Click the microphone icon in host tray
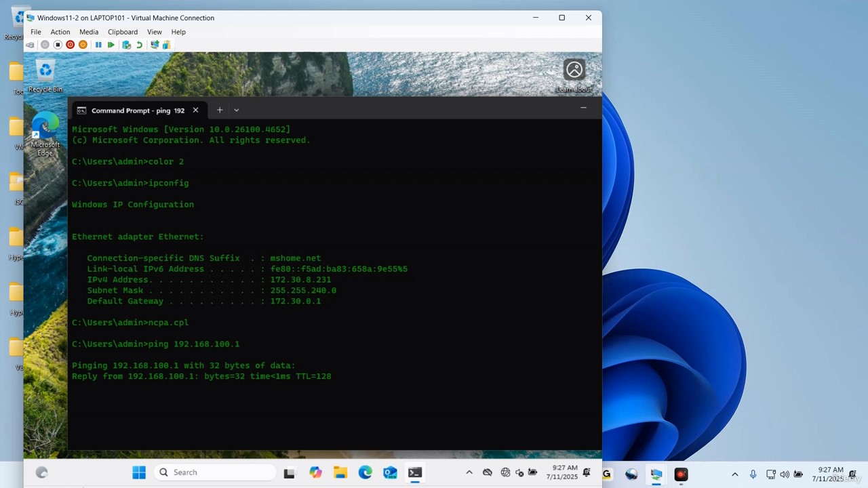 [753, 474]
